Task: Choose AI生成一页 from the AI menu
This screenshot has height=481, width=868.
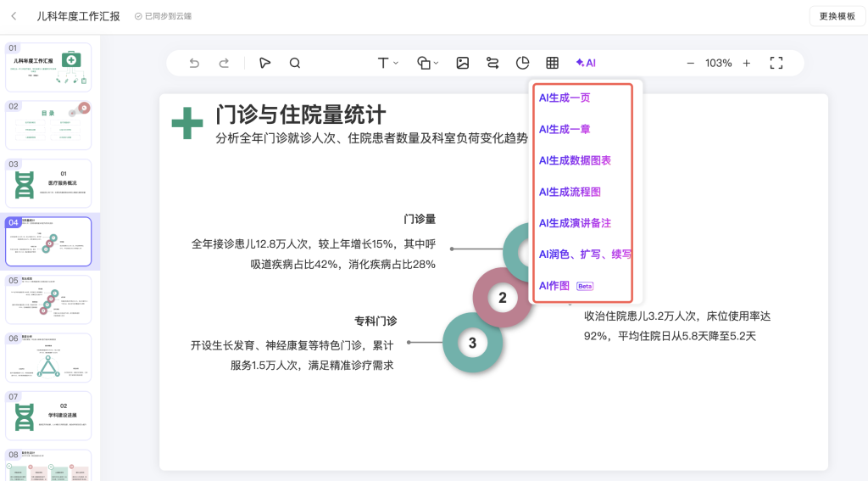Action: coord(565,98)
